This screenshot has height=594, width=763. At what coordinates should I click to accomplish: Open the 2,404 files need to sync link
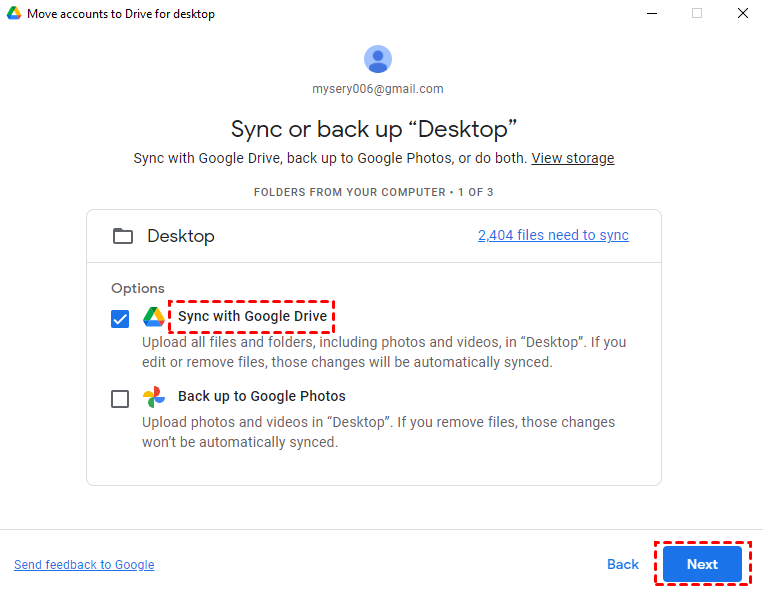(x=553, y=236)
